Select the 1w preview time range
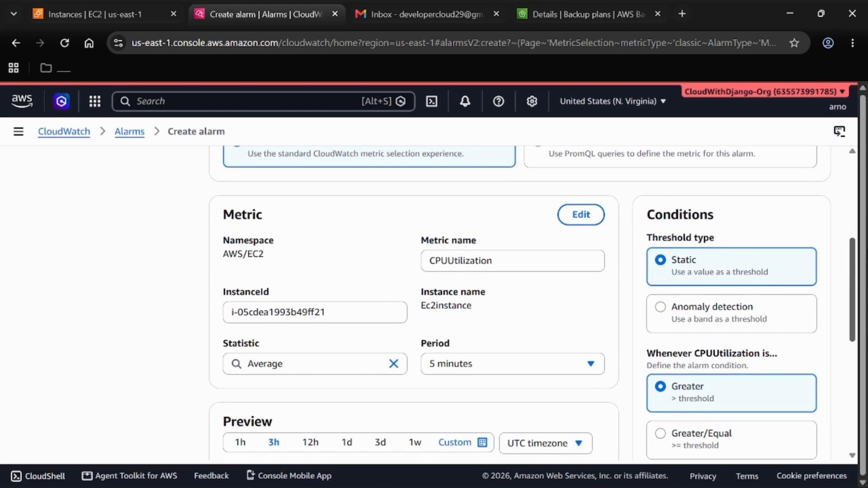The image size is (868, 488). point(415,442)
